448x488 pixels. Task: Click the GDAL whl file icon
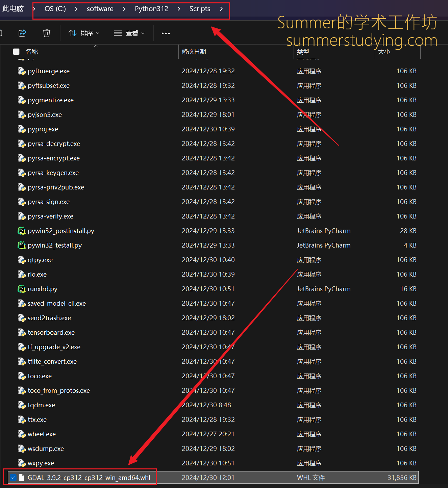coord(22,478)
